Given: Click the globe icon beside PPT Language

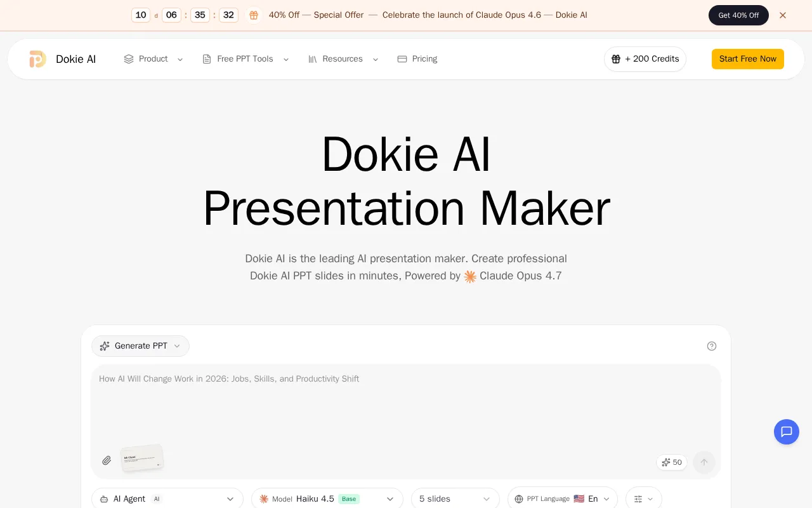Looking at the screenshot, I should [519, 499].
